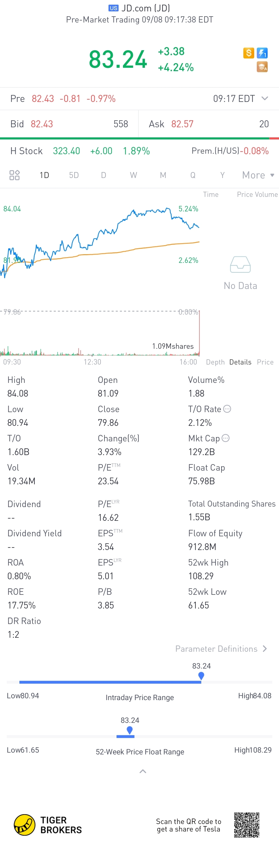Tap the Close value 79.86
This screenshot has width=279, height=868.
pos(108,422)
